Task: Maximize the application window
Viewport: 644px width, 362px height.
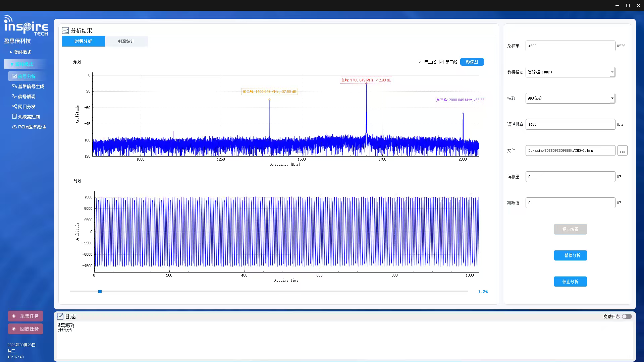Action: point(628,5)
